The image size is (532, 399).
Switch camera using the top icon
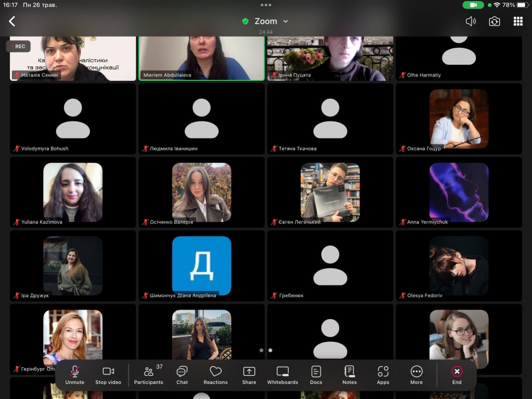click(x=494, y=21)
